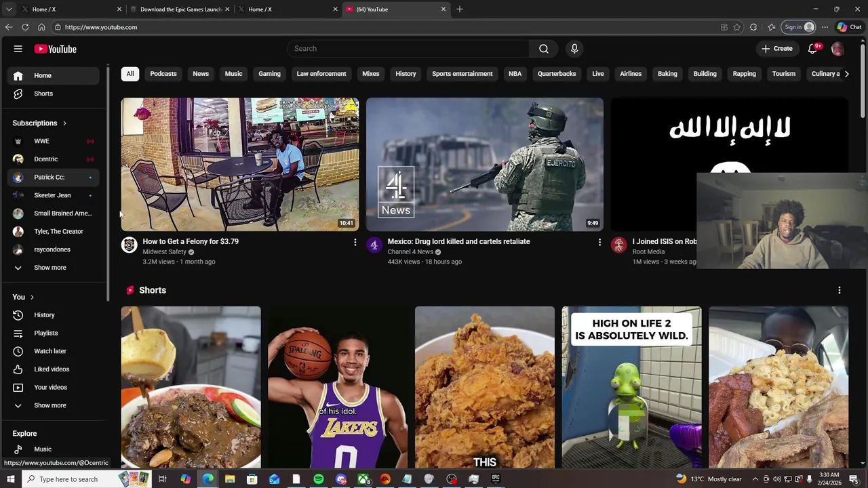Open Patrick Cc: subscription channel
The width and height of the screenshot is (868, 488).
click(x=54, y=177)
